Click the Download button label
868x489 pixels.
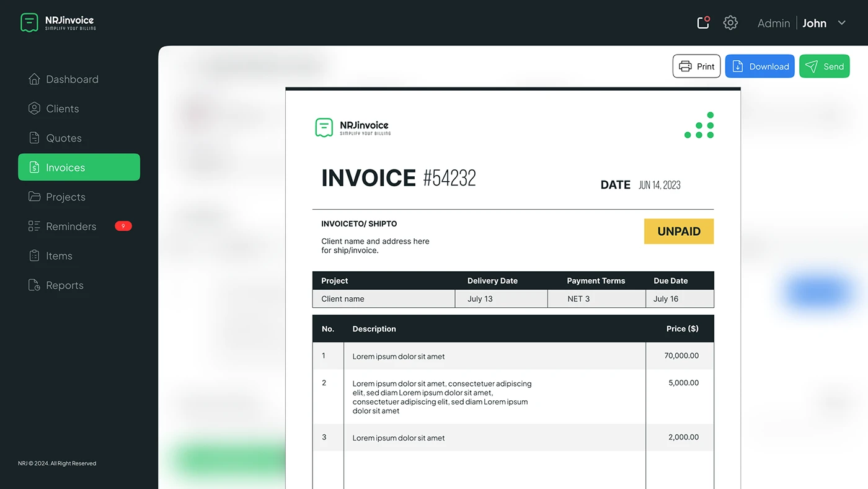769,66
